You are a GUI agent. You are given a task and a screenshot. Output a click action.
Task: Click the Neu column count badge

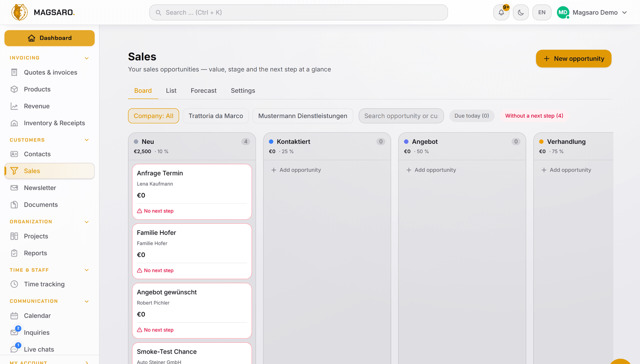pyautogui.click(x=246, y=142)
